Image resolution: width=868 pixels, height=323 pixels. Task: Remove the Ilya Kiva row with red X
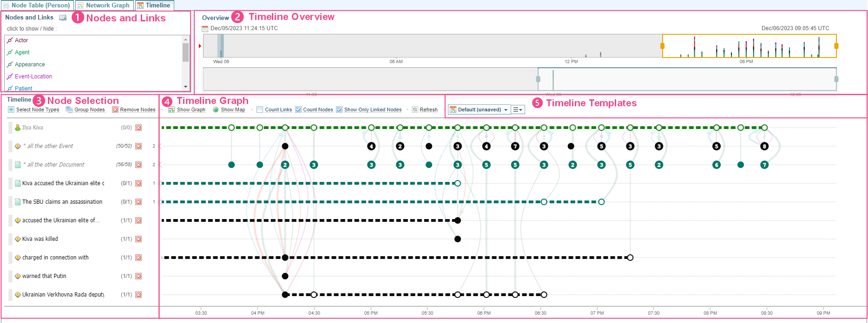click(x=138, y=128)
